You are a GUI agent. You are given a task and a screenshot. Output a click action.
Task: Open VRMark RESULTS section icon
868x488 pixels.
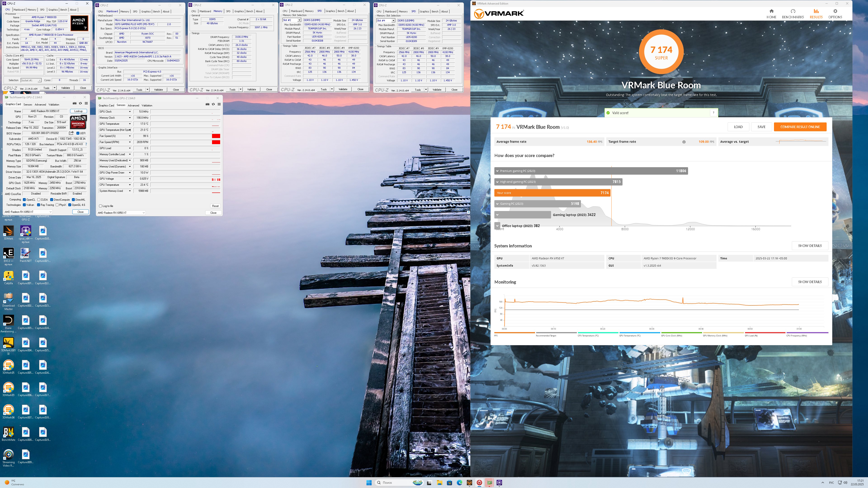(x=816, y=11)
